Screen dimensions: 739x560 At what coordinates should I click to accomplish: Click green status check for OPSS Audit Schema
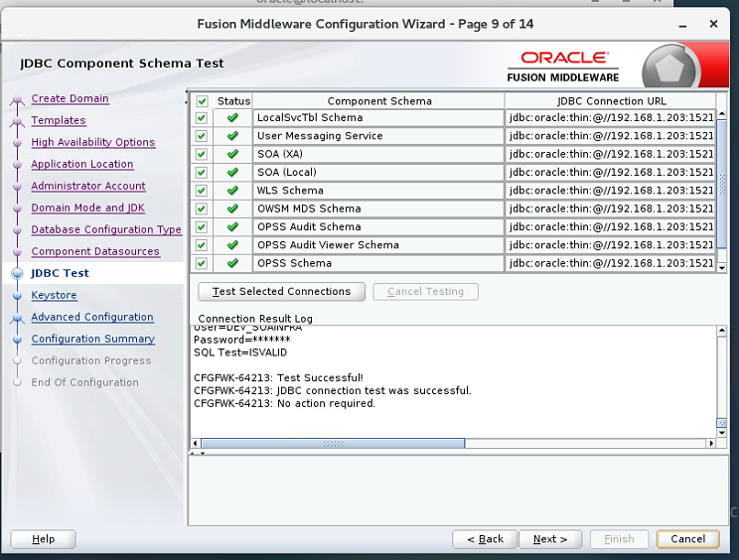[x=232, y=227]
